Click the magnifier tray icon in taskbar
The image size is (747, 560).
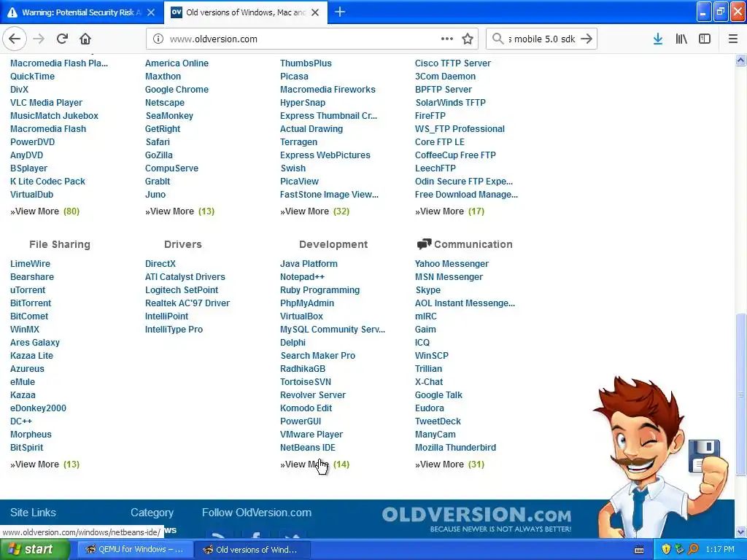(x=693, y=549)
